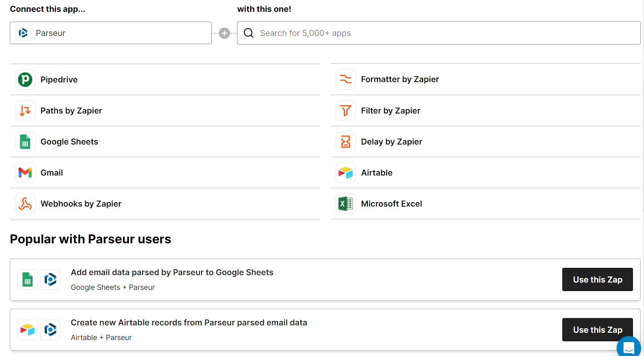This screenshot has height=356, width=644.
Task: Click the Google Sheets + Parseur label
Action: tap(113, 287)
